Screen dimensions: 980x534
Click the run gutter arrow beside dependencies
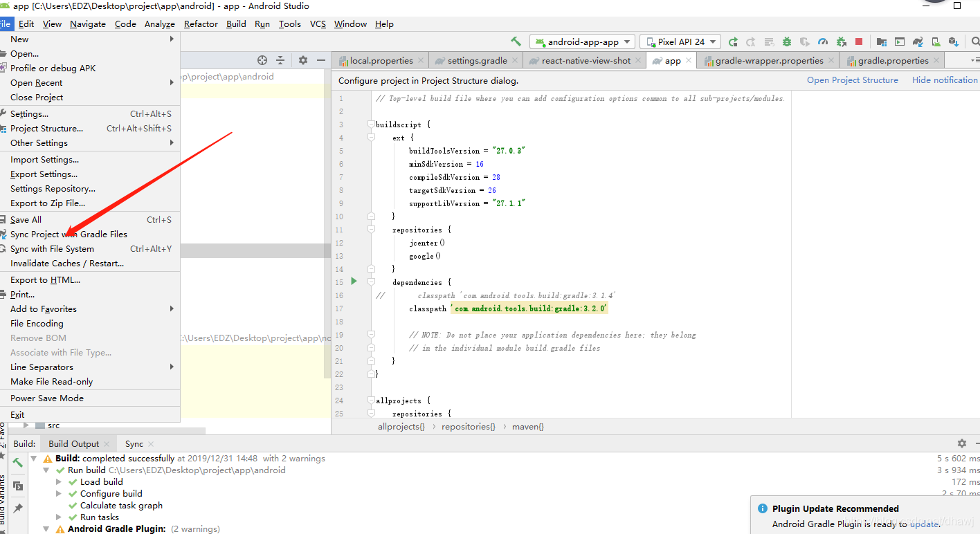354,282
